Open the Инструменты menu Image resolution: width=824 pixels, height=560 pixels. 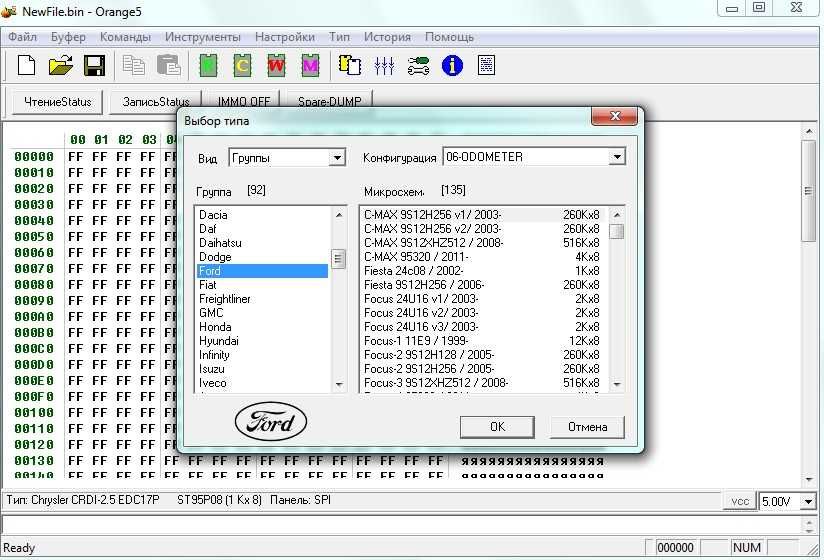click(203, 37)
